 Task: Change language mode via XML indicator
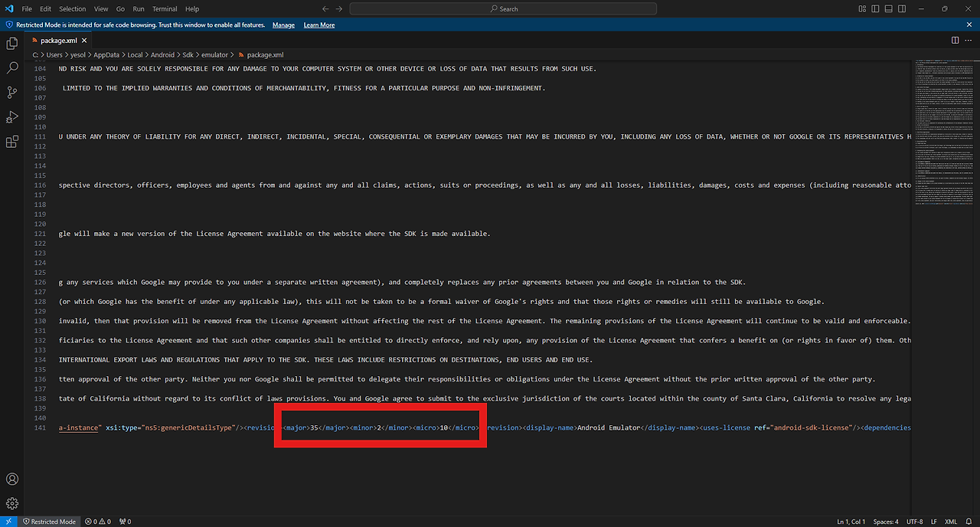pyautogui.click(x=951, y=522)
